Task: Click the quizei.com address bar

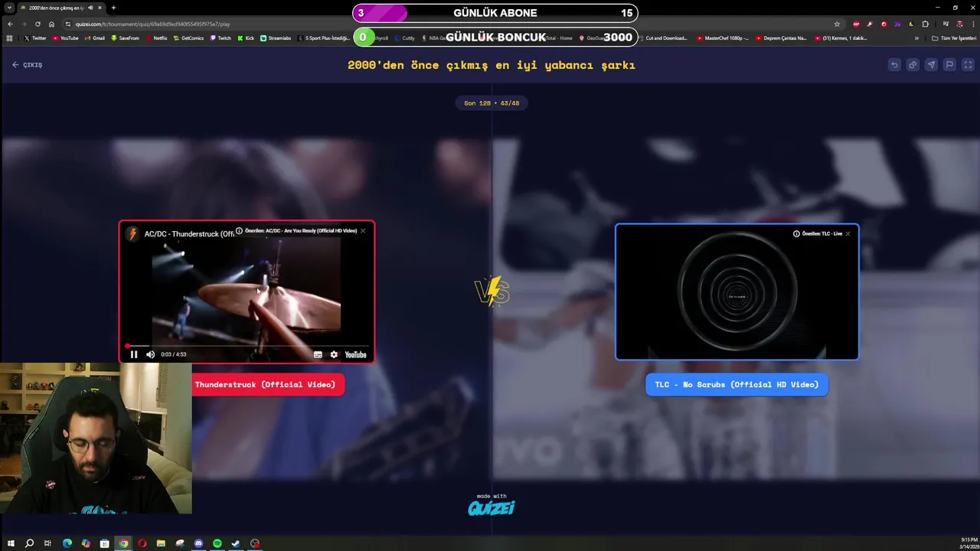Action: point(452,24)
